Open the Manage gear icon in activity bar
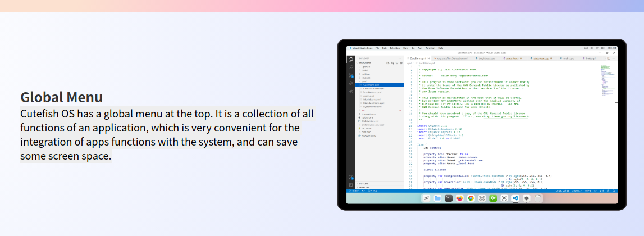The width and height of the screenshot is (644, 236). coord(351,185)
